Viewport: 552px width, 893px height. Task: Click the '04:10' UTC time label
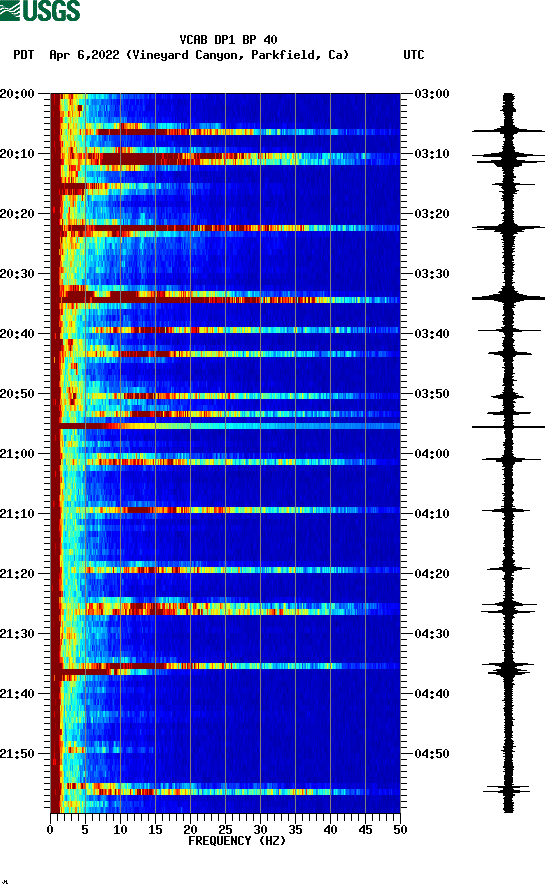pyautogui.click(x=432, y=514)
